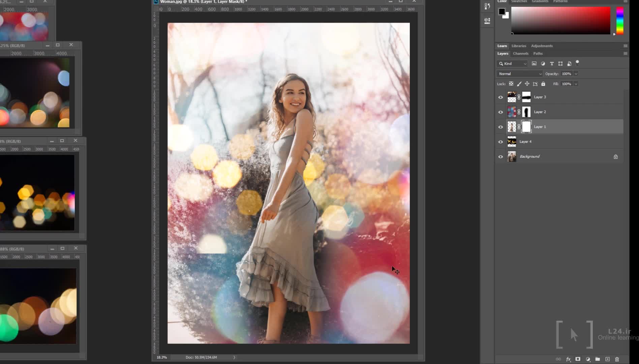Open the Adjustments panel tab

[x=542, y=46]
